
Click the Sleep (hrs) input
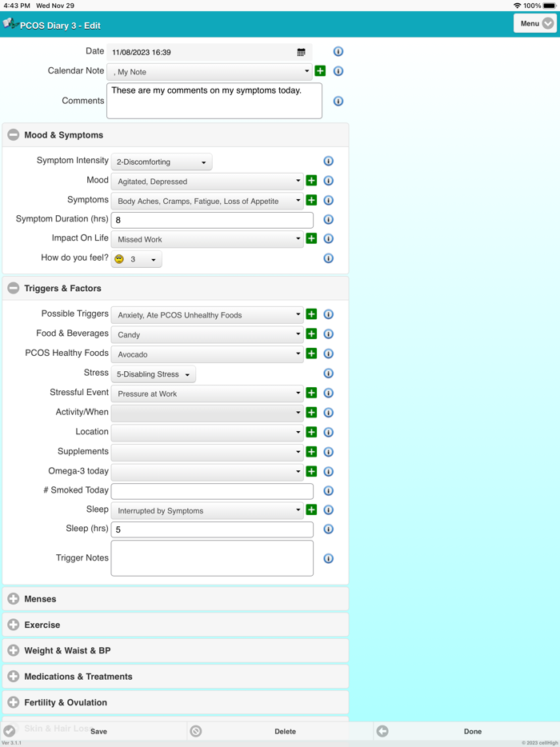tap(212, 529)
